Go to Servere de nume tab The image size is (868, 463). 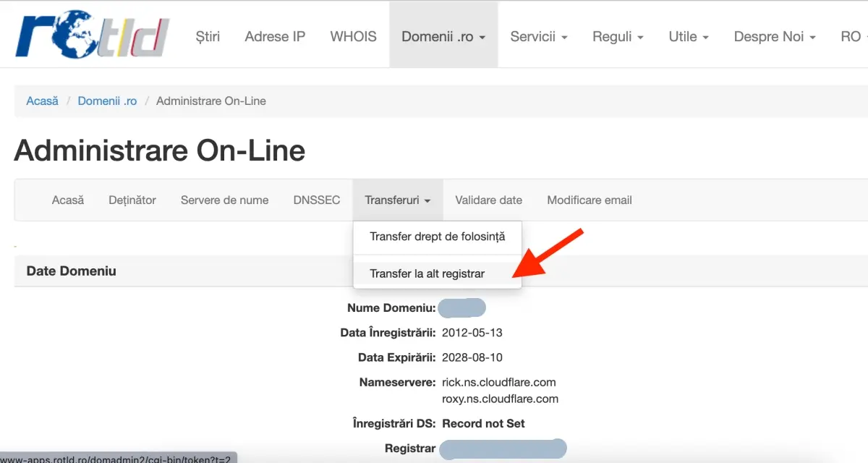coord(224,200)
